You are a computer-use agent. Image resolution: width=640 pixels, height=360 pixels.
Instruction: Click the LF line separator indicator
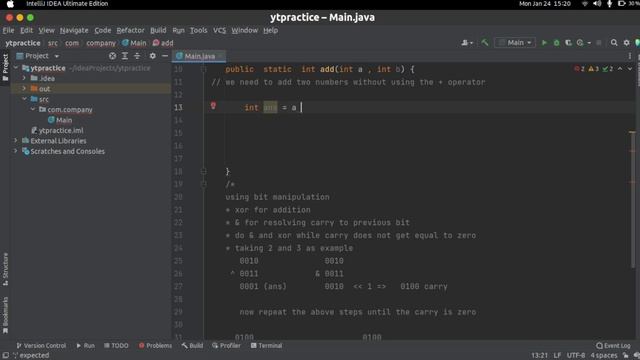tap(557, 355)
